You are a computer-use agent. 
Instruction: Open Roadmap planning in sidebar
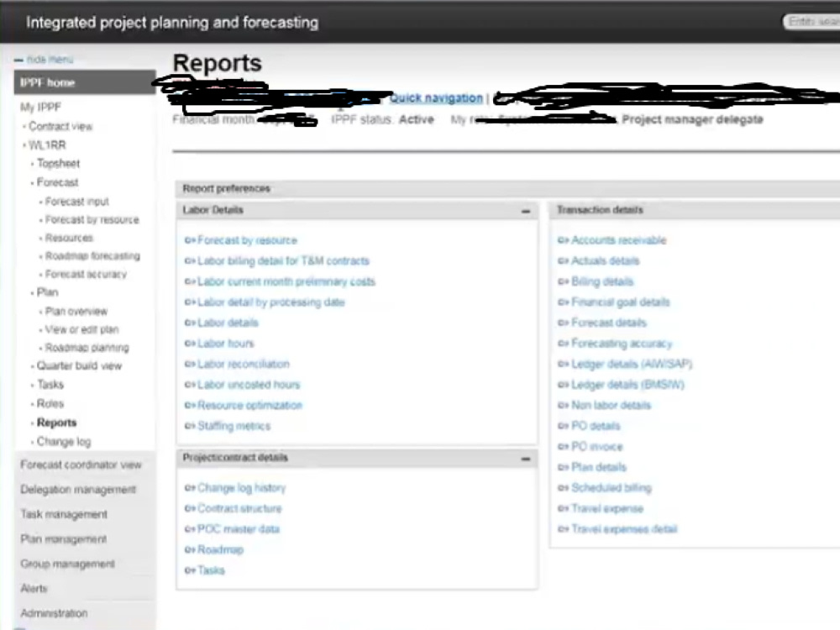[87, 348]
